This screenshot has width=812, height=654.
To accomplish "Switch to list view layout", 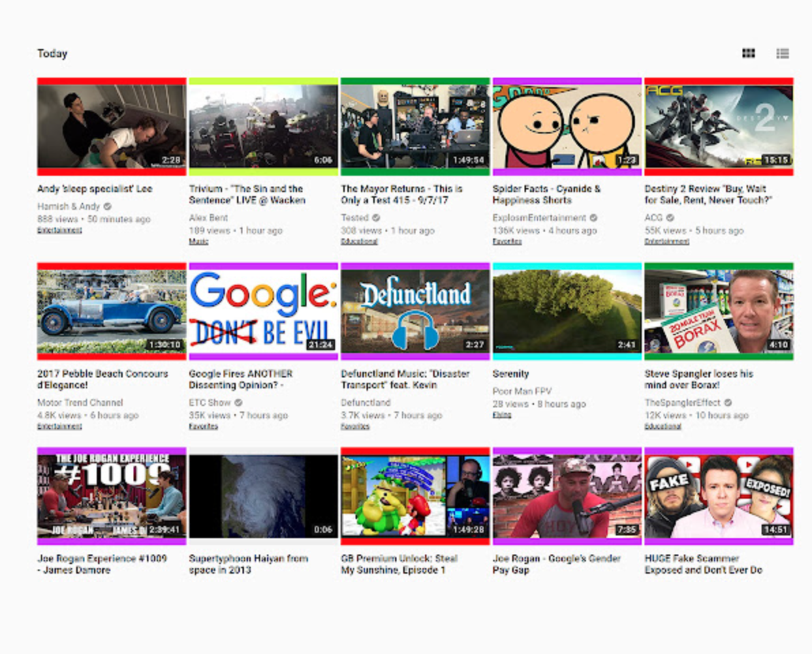I will [x=782, y=53].
